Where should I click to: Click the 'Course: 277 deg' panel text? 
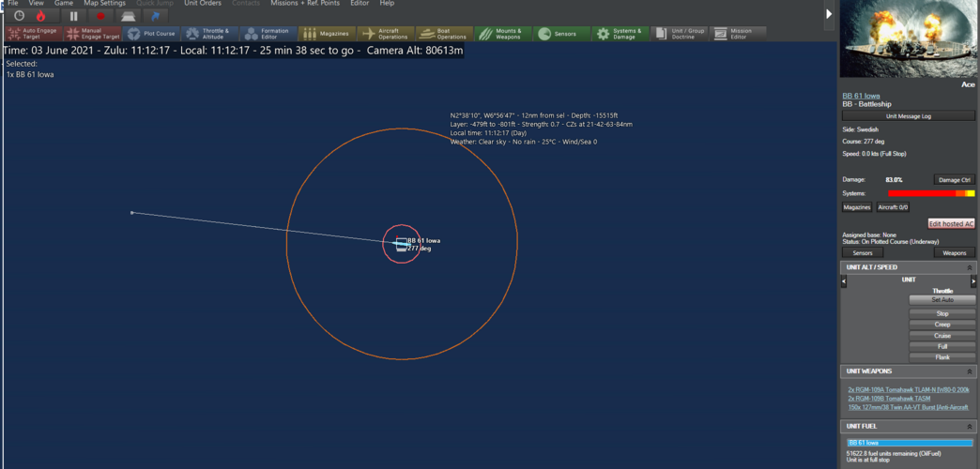click(x=864, y=141)
